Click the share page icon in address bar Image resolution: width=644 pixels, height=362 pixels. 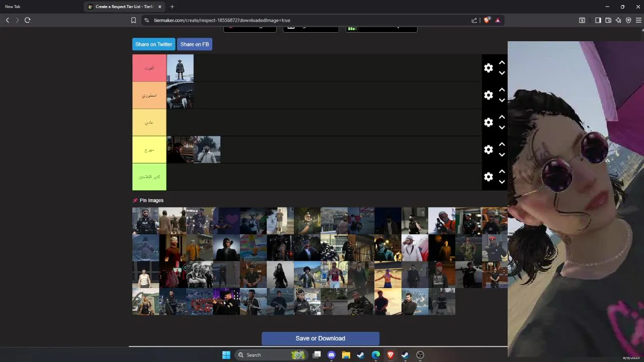click(x=474, y=20)
